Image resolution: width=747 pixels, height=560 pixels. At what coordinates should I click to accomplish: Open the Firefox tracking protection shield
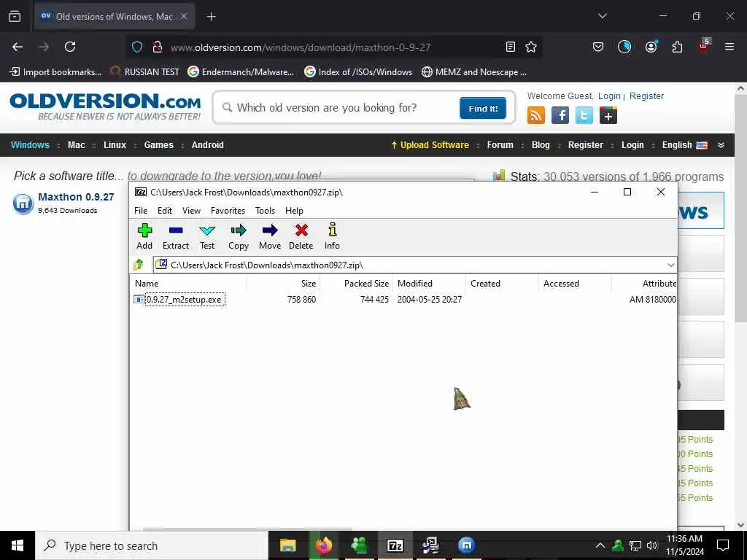coord(137,47)
